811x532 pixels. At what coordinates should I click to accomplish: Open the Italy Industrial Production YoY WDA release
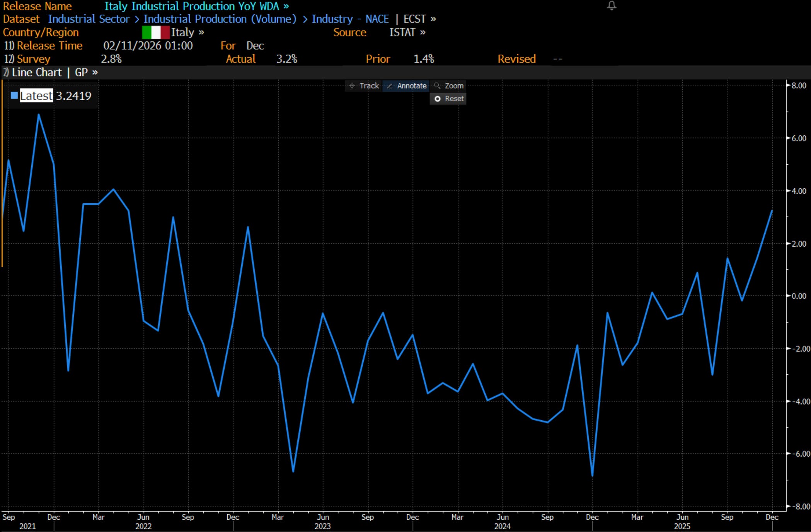coord(196,6)
